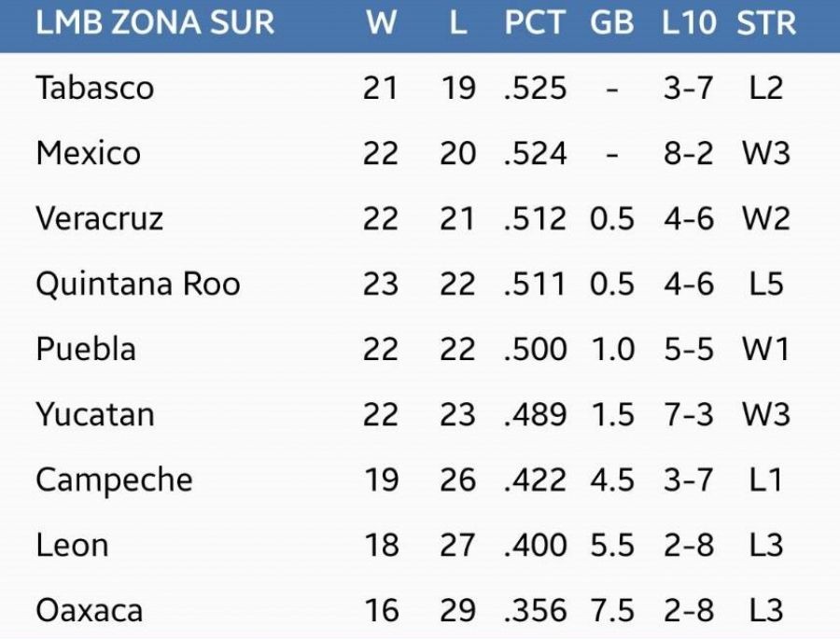Click the LMB ZONA SUR header

[155, 22]
